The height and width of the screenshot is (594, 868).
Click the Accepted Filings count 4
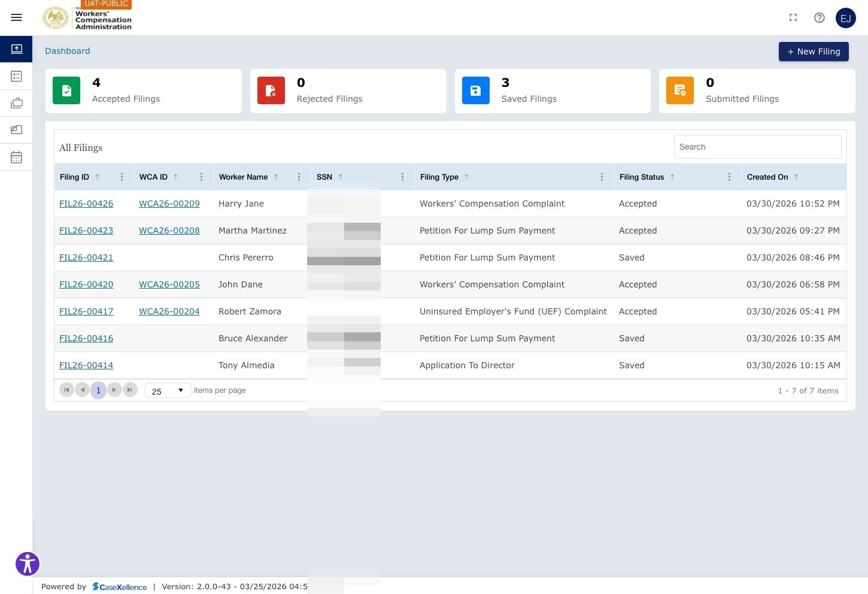pos(96,83)
